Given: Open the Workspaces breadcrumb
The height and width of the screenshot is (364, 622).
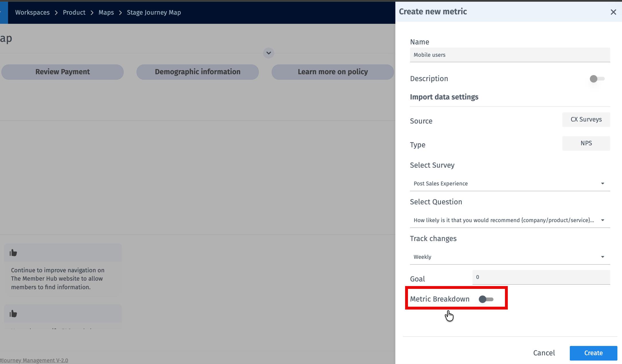Looking at the screenshot, I should tap(32, 12).
